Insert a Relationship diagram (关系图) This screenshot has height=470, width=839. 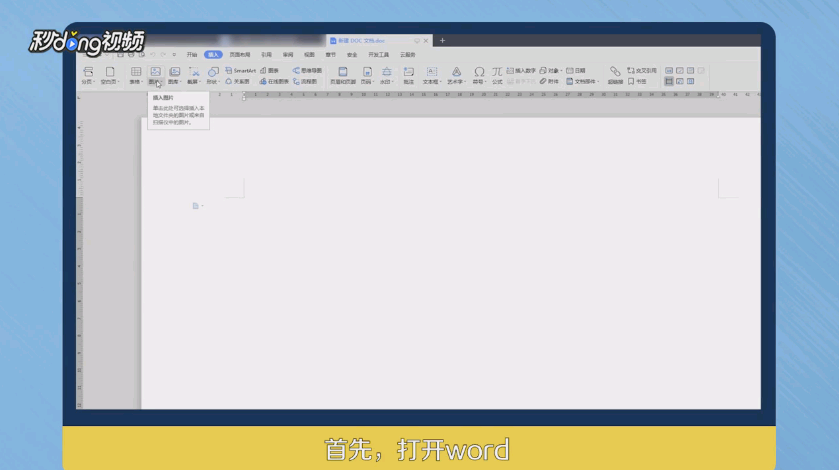point(237,81)
